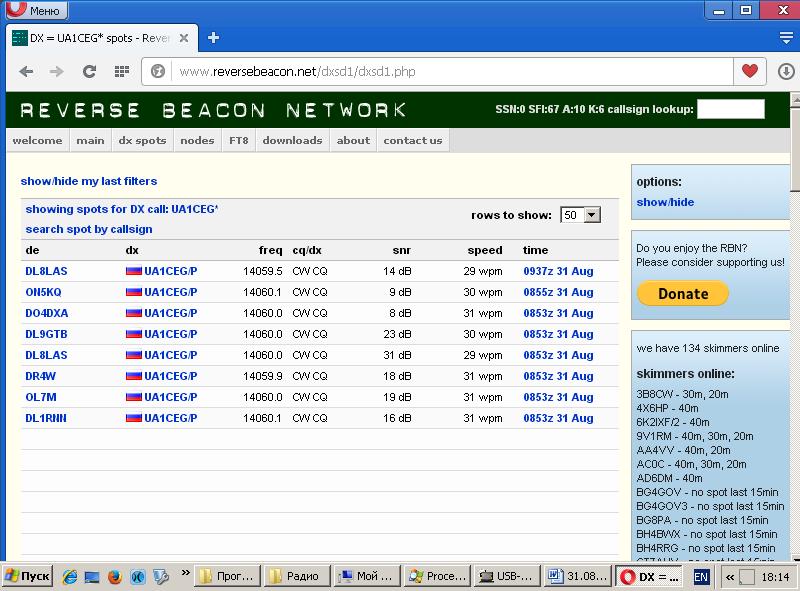Open the contact us navigation tab
The height and width of the screenshot is (591, 800).
pyautogui.click(x=413, y=140)
